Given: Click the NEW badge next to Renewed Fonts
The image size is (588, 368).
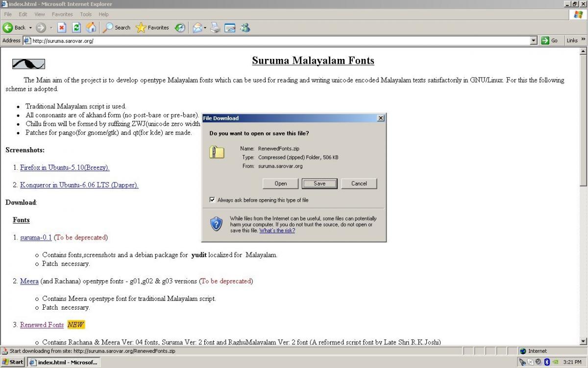Looking at the screenshot, I should (76, 325).
